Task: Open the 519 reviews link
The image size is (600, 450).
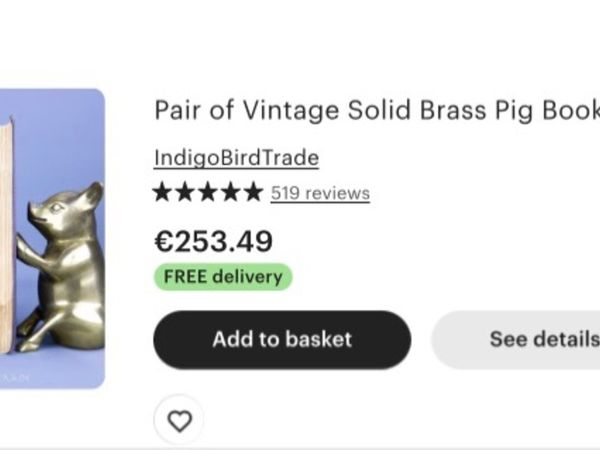Action: pos(320,193)
